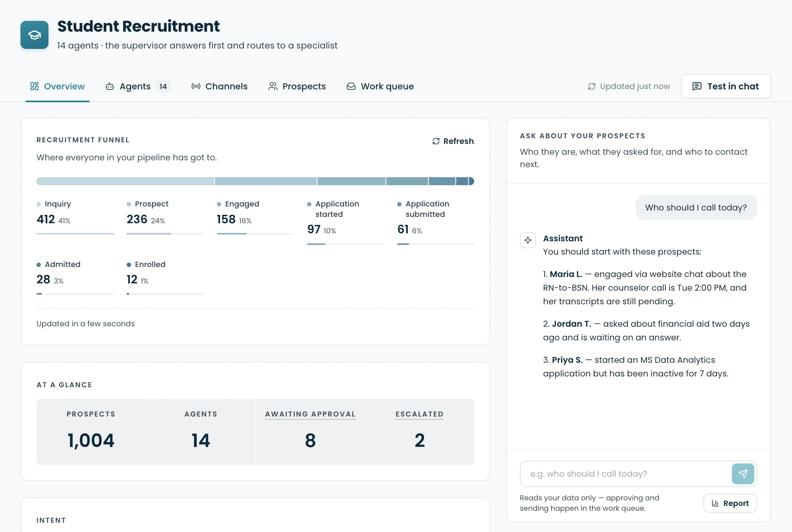Click the Enrolled 12 funnel stage
This screenshot has height=532, width=792.
point(165,277)
